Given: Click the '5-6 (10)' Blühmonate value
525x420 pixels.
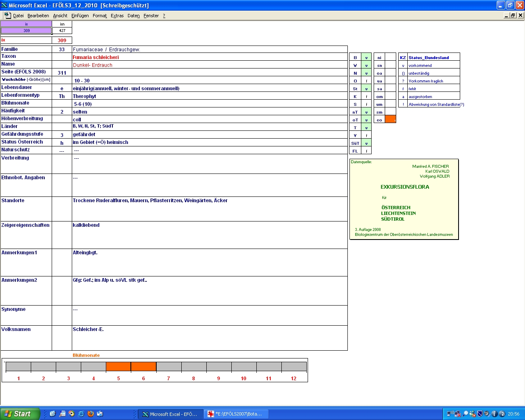Looking at the screenshot, I should click(x=83, y=104).
